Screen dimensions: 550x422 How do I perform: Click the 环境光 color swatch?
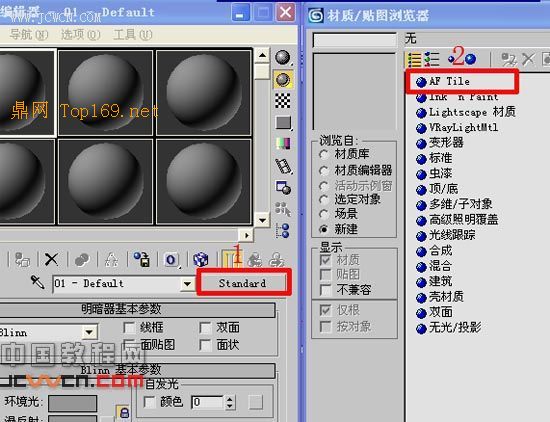(x=72, y=403)
